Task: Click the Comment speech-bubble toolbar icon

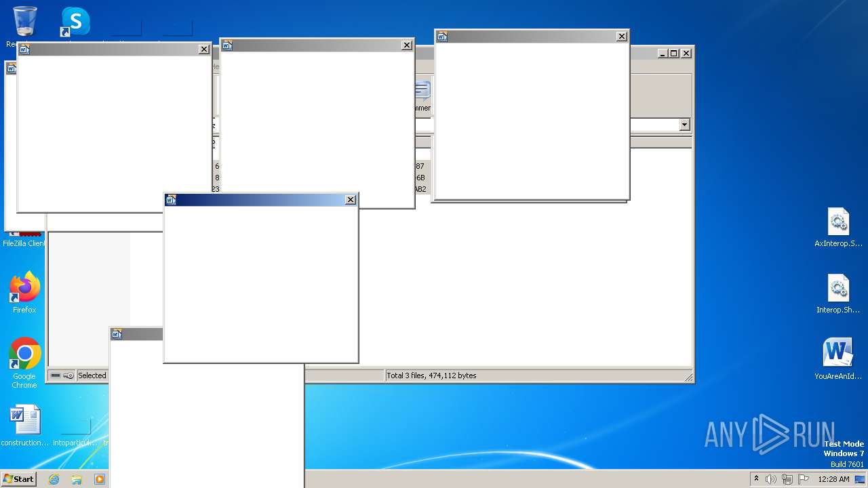Action: point(422,91)
